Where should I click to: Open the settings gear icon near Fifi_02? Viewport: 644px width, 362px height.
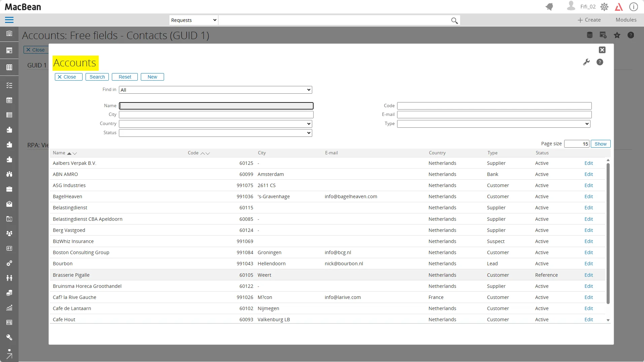pos(604,7)
